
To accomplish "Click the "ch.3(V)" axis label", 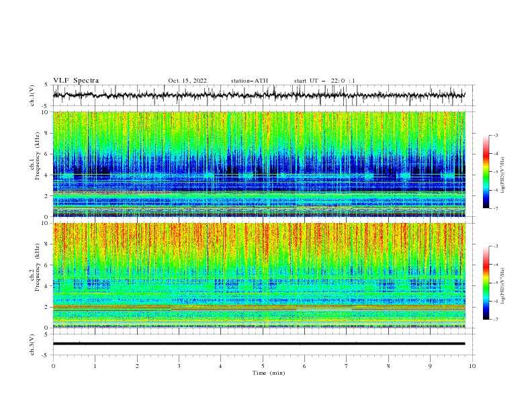I will coord(32,345).
